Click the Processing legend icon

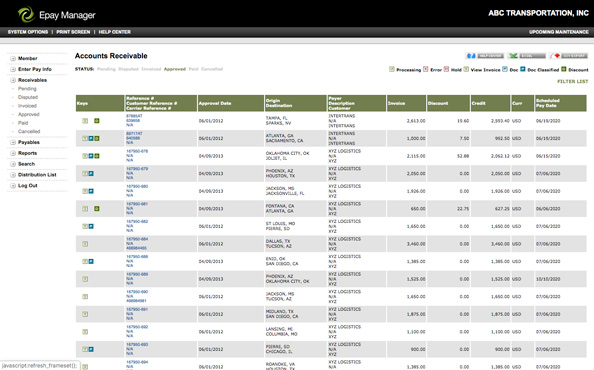(392, 69)
